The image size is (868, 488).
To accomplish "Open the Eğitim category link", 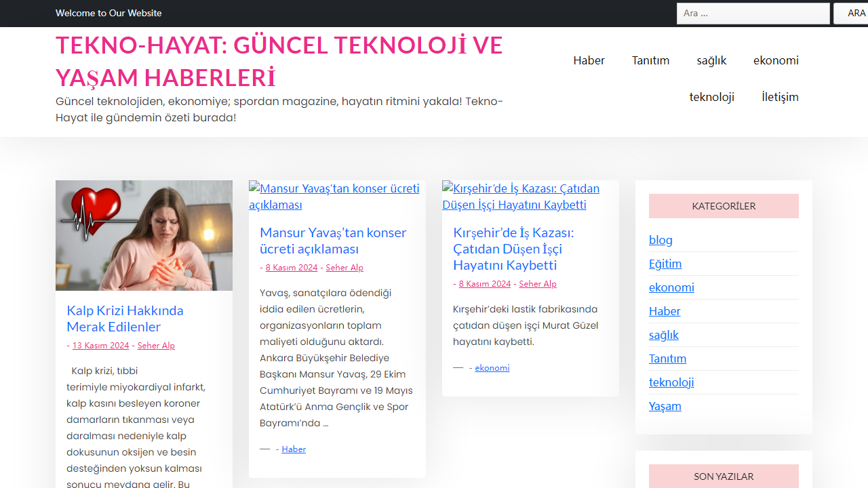I will [x=665, y=264].
